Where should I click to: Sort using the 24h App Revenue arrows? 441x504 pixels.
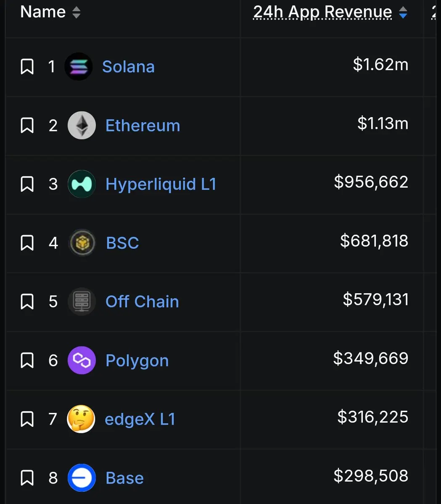tap(403, 13)
